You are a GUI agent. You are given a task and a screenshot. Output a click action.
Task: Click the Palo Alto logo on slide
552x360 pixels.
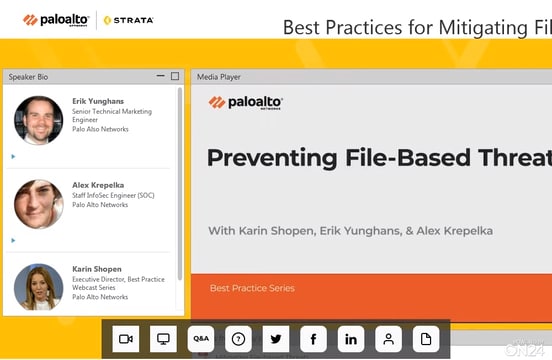[246, 103]
